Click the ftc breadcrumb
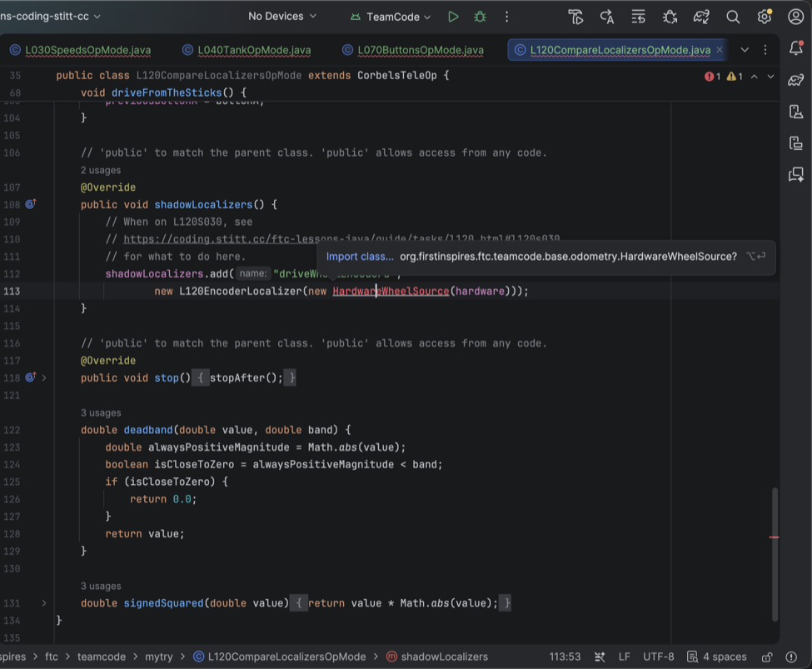Viewport: 812px width, 669px height. (x=52, y=657)
